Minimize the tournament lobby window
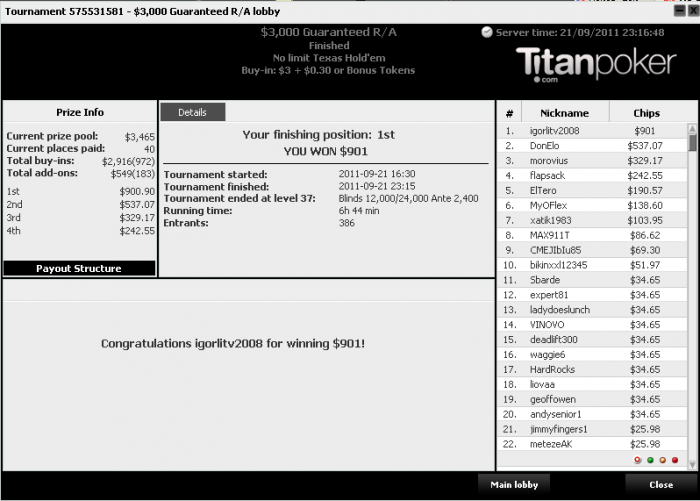 click(x=679, y=10)
